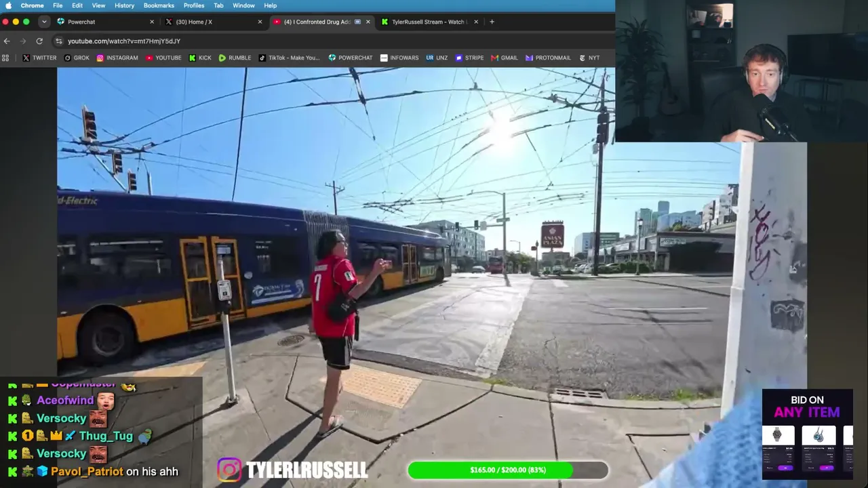The width and height of the screenshot is (868, 488).
Task: Click the Instagram logo beside TYLERLRUSSELL
Action: click(x=229, y=470)
